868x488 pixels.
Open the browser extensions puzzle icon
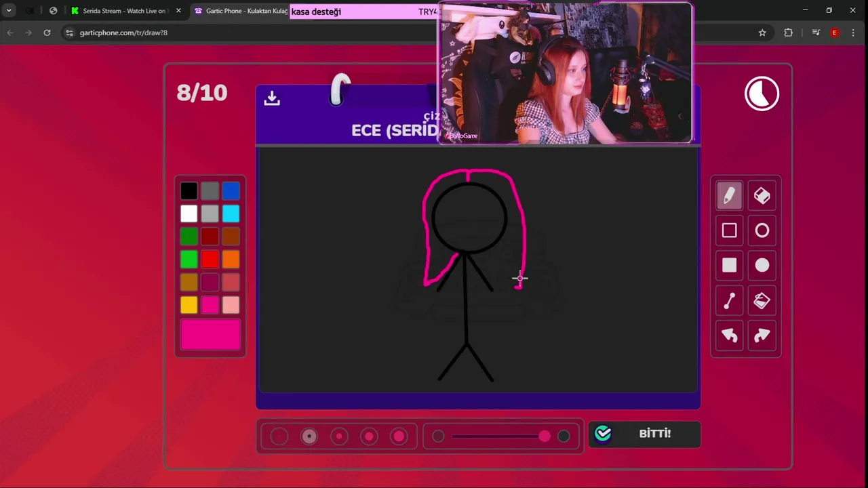[x=788, y=33]
